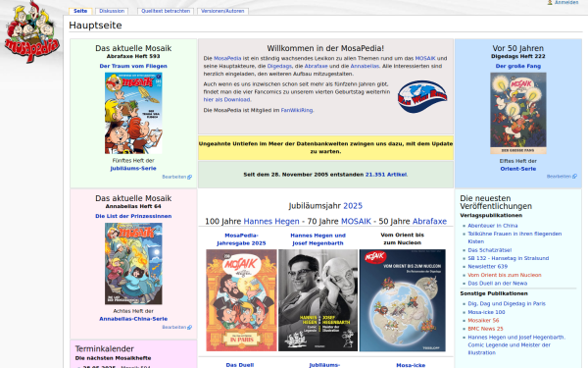Open the MOSAIK link in welcome text
This screenshot has width=588, height=368.
pyautogui.click(x=425, y=58)
